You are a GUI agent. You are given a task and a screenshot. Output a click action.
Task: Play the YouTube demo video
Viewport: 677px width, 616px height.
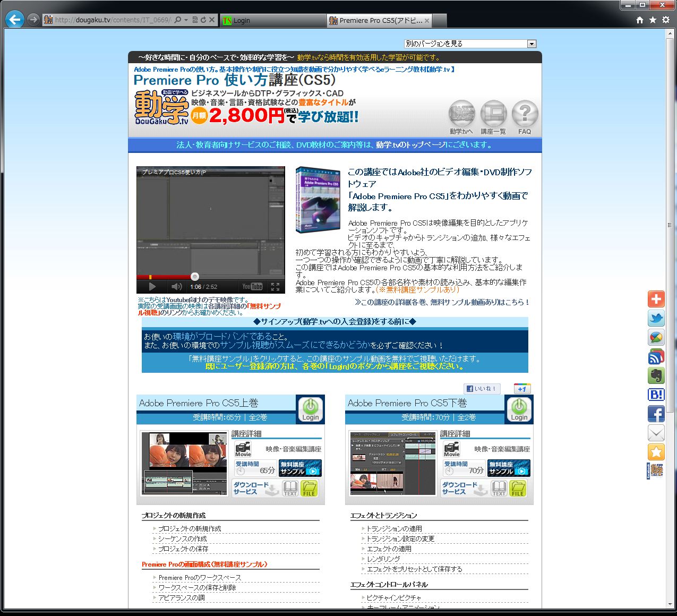152,287
